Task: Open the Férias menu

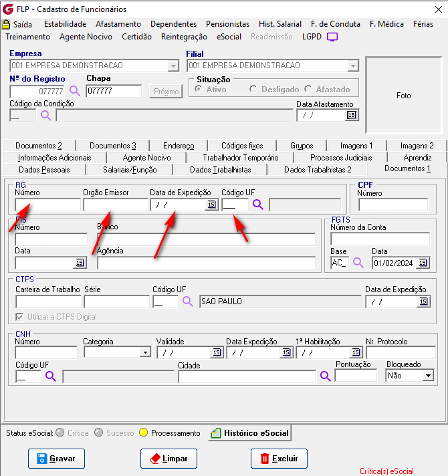Action: 423,24
